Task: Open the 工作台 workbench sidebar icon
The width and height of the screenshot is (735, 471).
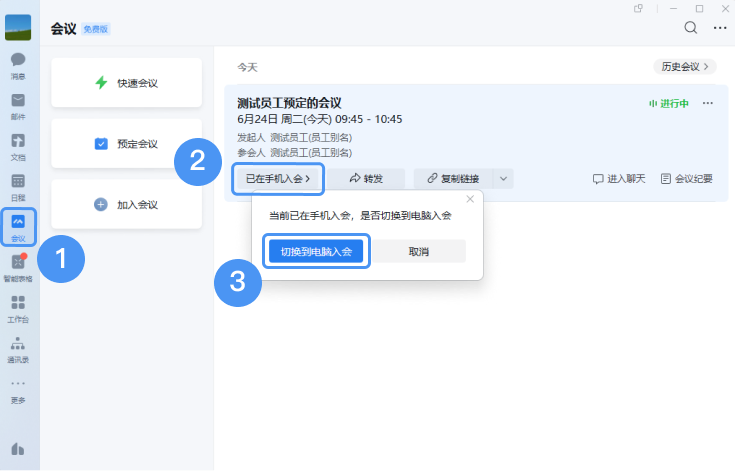Action: click(x=18, y=307)
